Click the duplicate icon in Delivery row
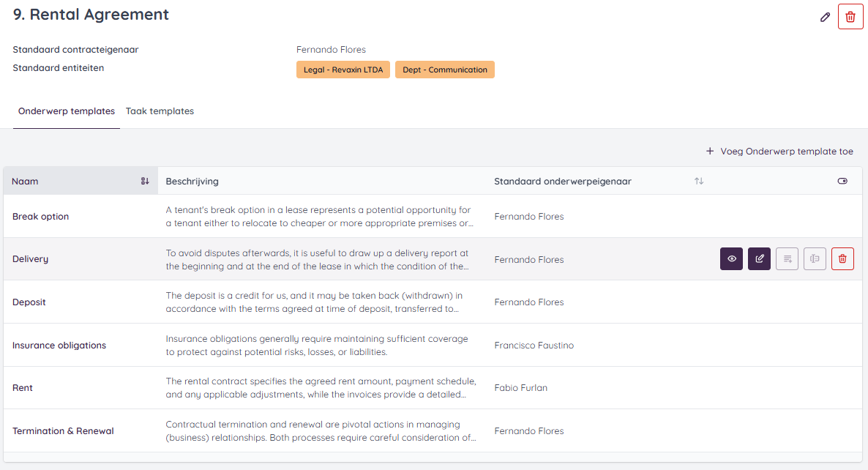 click(x=815, y=258)
